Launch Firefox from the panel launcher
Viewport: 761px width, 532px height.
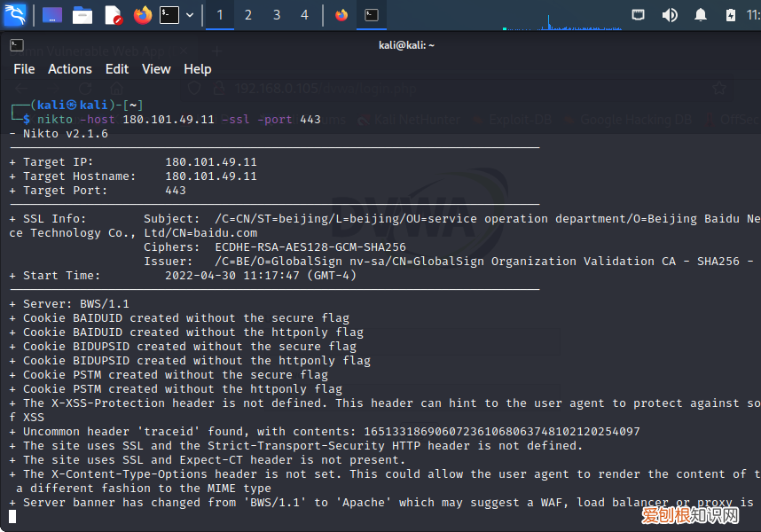pyautogui.click(x=142, y=15)
